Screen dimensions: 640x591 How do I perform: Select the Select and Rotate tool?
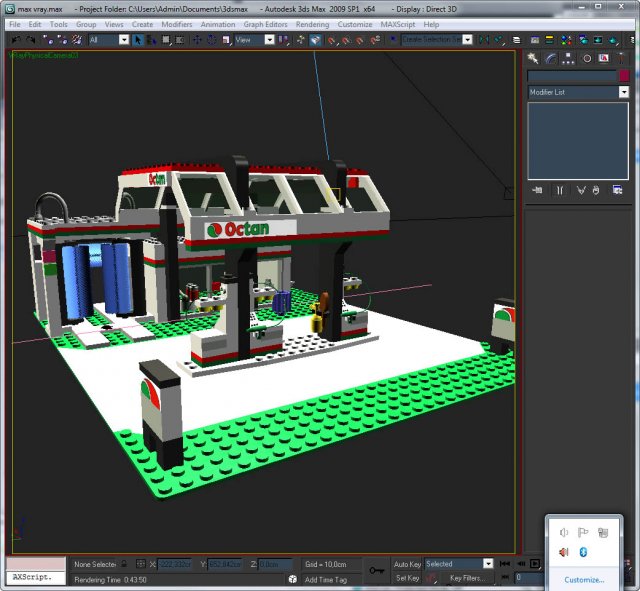211,40
